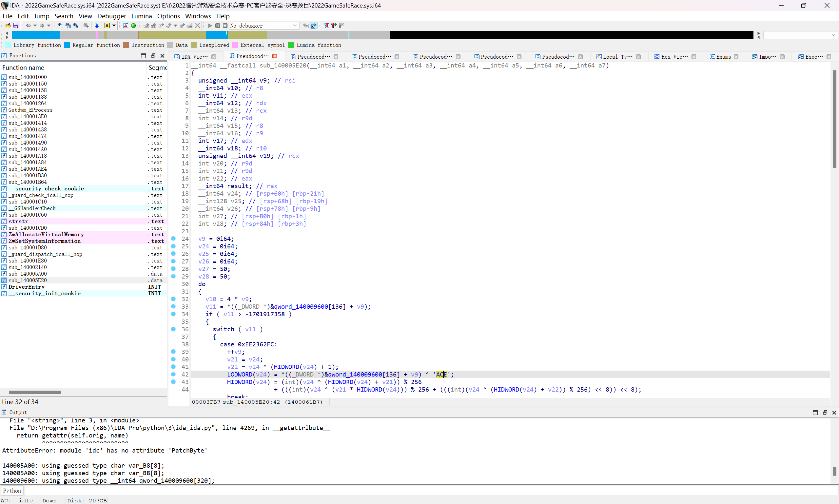Click the red warning triangle icon
The height and width of the screenshot is (504, 839).
pos(126,26)
